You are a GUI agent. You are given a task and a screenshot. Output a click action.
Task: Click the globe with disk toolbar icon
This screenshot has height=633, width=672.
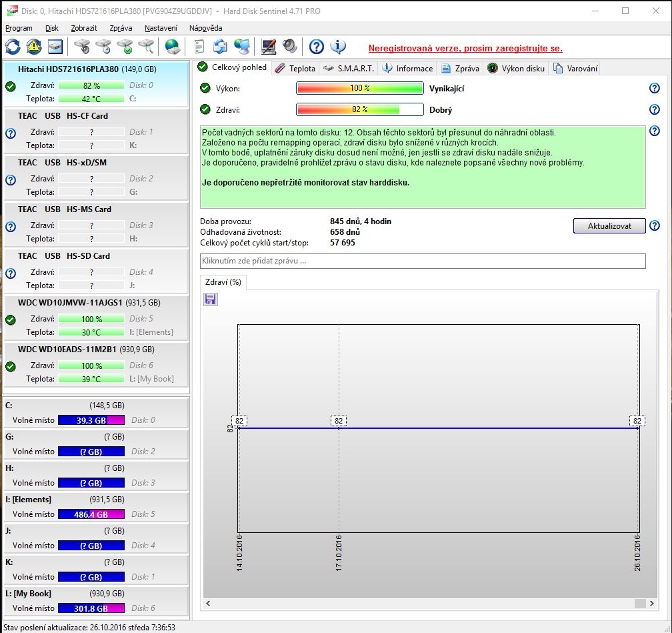(173, 47)
